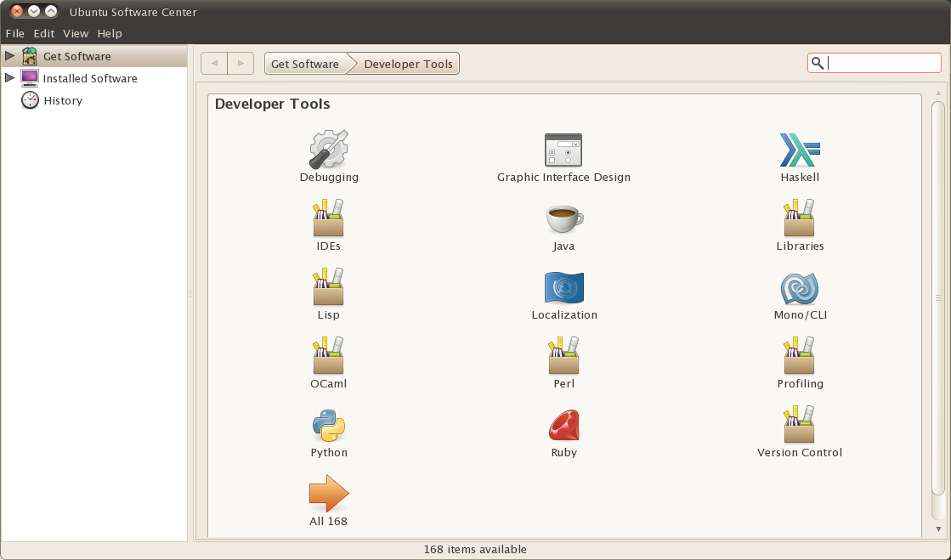
Task: Open the Debugging category icon
Action: [x=329, y=150]
